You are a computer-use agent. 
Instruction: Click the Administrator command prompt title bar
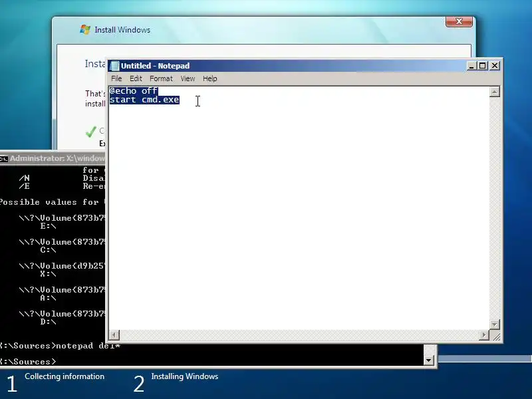click(53, 158)
